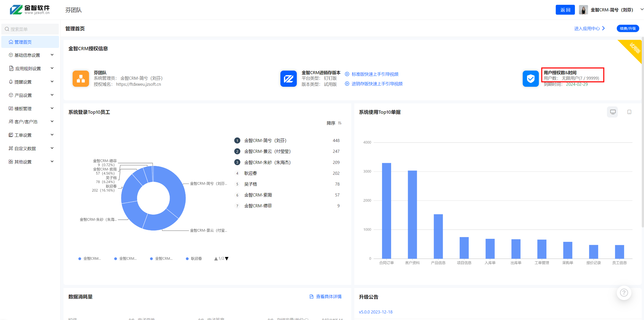This screenshot has width=644, height=320.
Task: Click the home icon of 管理首页
Action: 11,42
